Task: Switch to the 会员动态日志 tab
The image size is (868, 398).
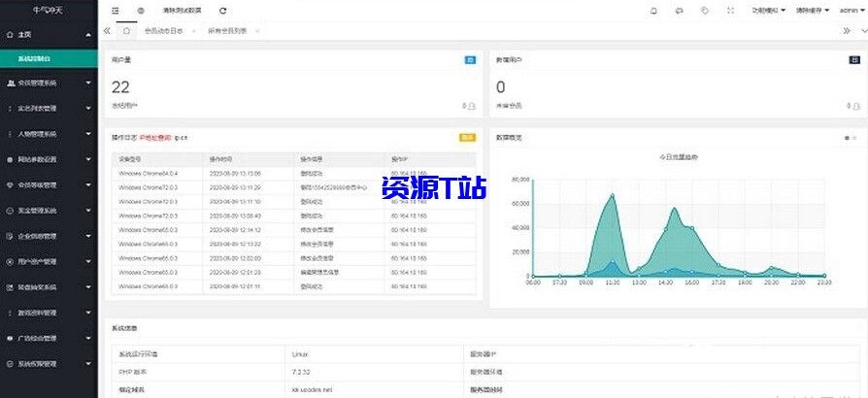Action: click(163, 32)
